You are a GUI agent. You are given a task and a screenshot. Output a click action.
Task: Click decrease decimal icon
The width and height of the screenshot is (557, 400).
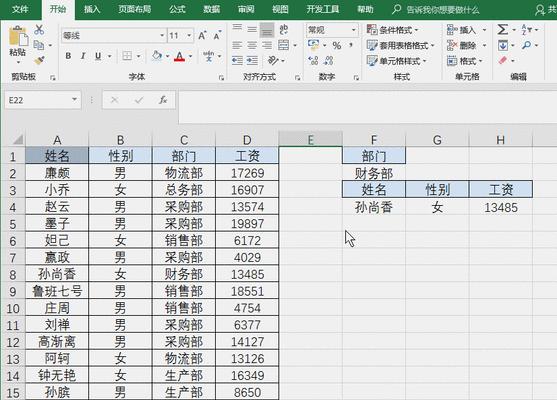coord(329,60)
